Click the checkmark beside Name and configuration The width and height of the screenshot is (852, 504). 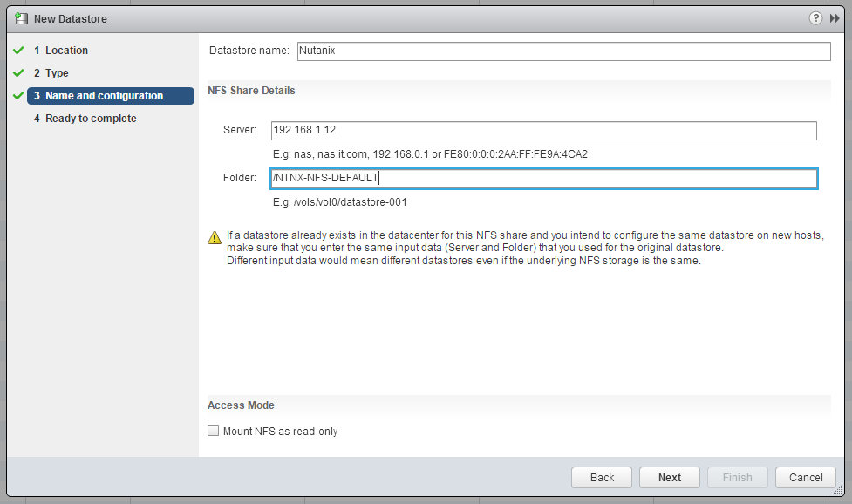click(17, 96)
